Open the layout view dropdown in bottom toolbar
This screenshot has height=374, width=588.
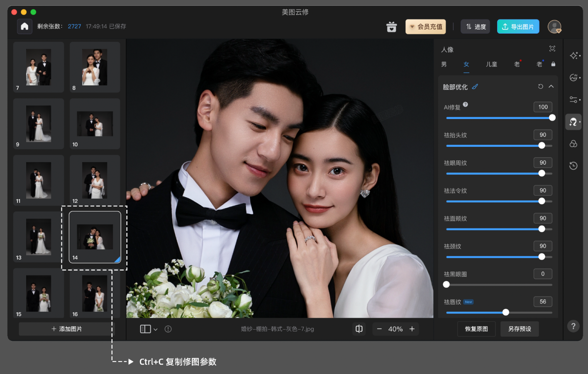pos(148,329)
